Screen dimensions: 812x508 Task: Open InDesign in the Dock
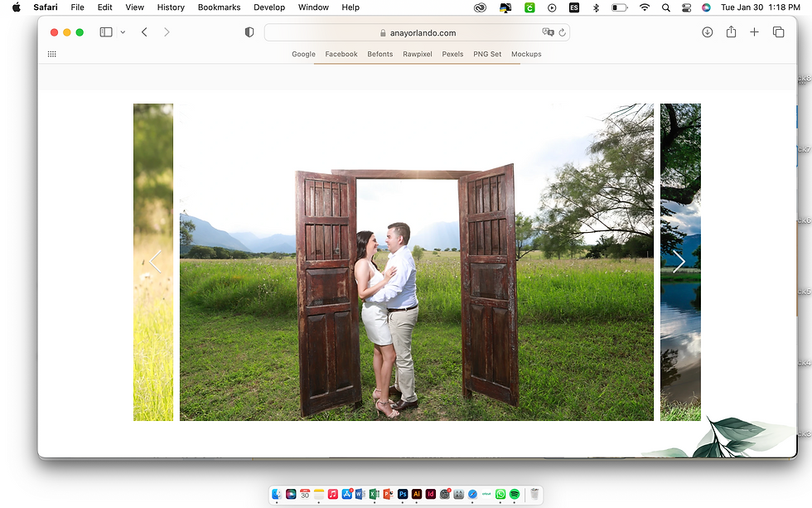point(430,494)
